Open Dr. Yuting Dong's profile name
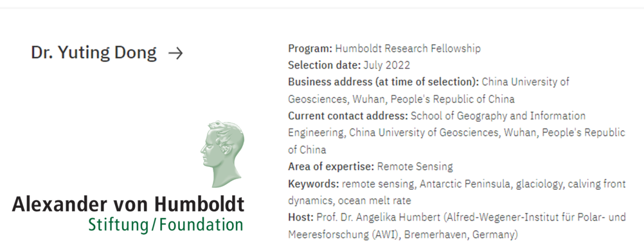The image size is (644, 252). pos(94,53)
